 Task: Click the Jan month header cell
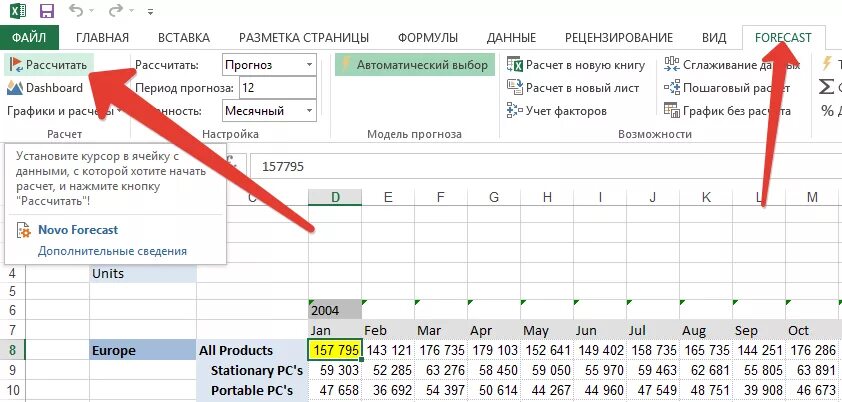tap(335, 330)
